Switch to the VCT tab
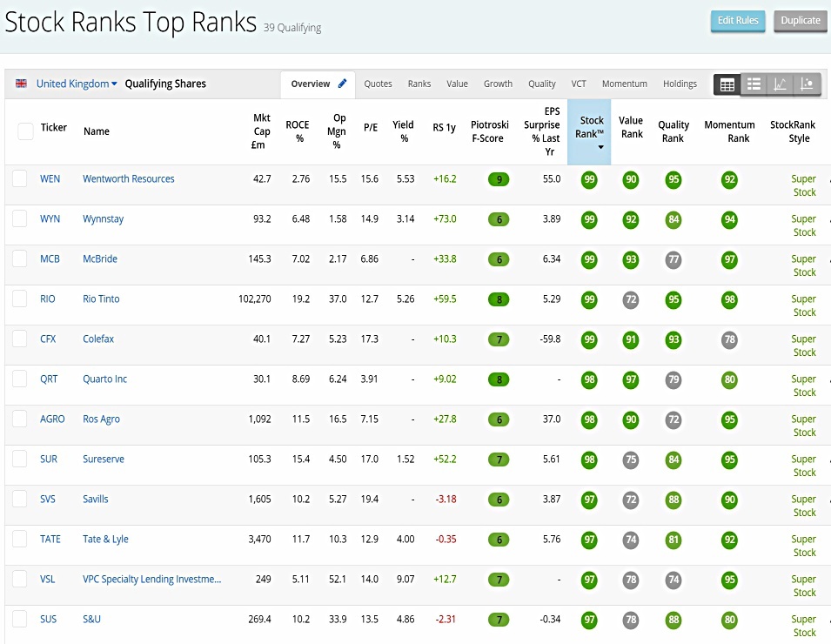831x644 pixels. pos(579,84)
